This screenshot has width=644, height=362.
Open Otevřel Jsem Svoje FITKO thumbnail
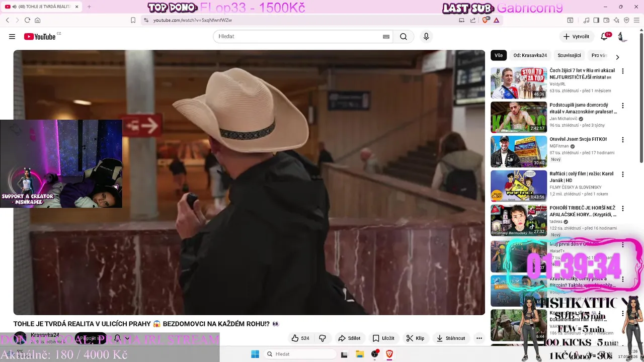[x=519, y=151]
